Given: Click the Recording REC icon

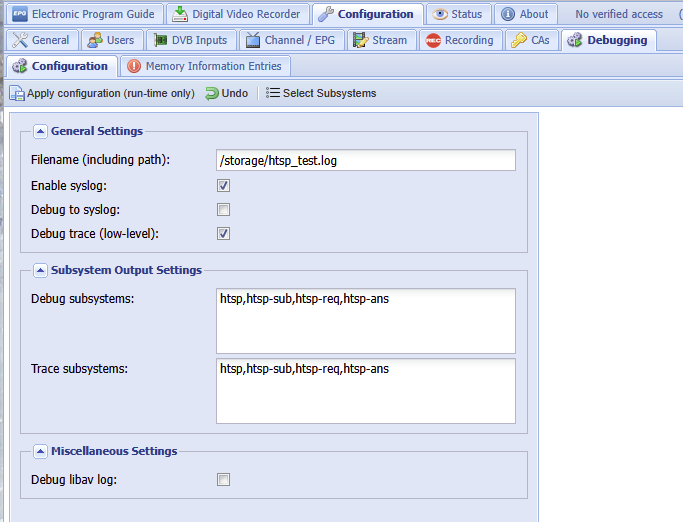Looking at the screenshot, I should click(x=433, y=40).
